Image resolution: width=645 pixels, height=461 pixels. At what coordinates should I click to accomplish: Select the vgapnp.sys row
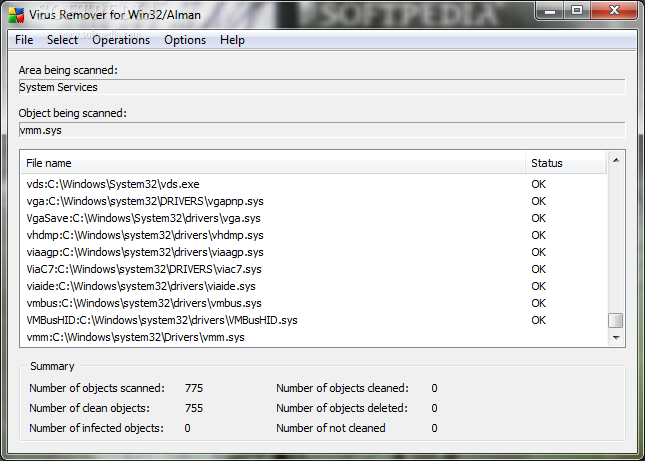313,202
